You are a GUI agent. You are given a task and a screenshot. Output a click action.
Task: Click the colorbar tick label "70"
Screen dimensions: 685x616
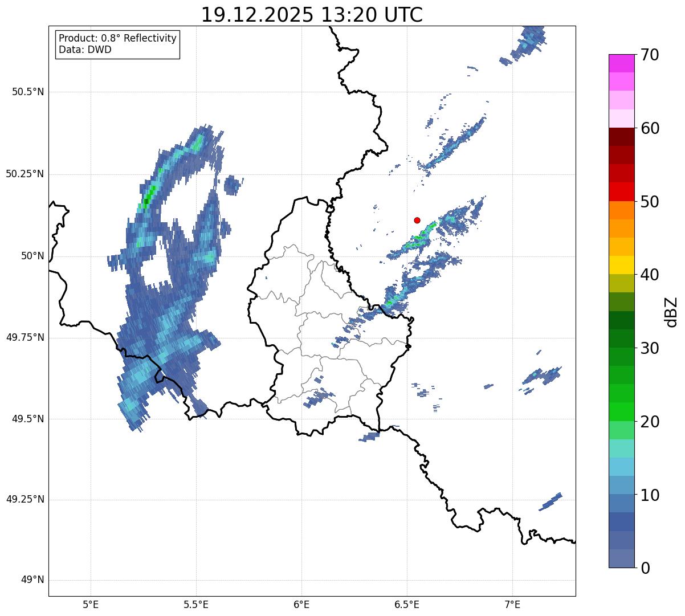[x=650, y=55]
